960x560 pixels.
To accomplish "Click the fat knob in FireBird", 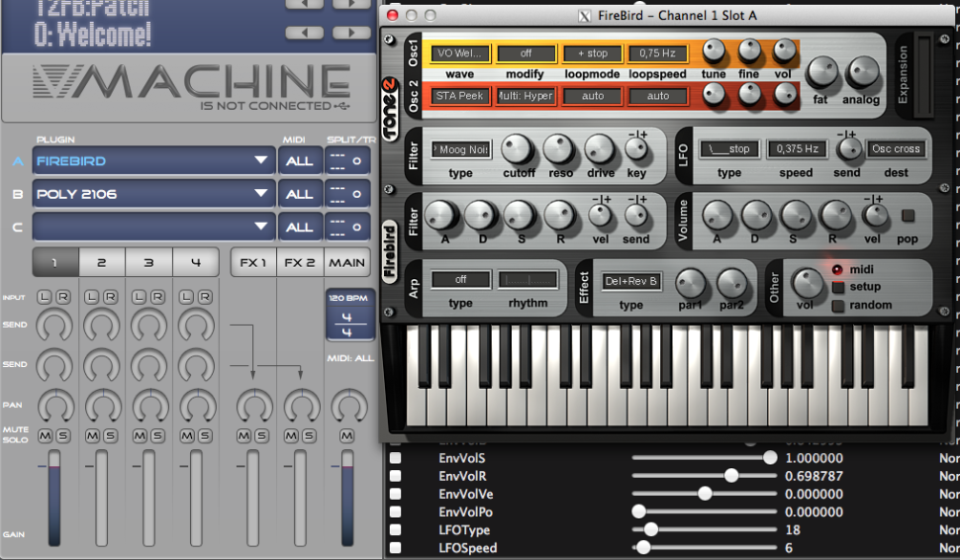I will pos(822,73).
